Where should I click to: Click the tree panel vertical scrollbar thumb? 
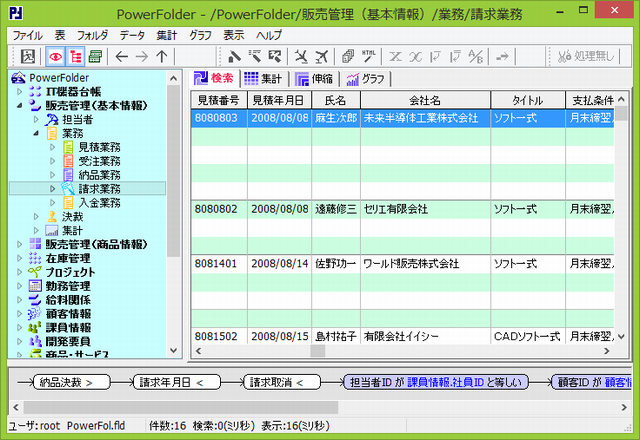point(174,171)
